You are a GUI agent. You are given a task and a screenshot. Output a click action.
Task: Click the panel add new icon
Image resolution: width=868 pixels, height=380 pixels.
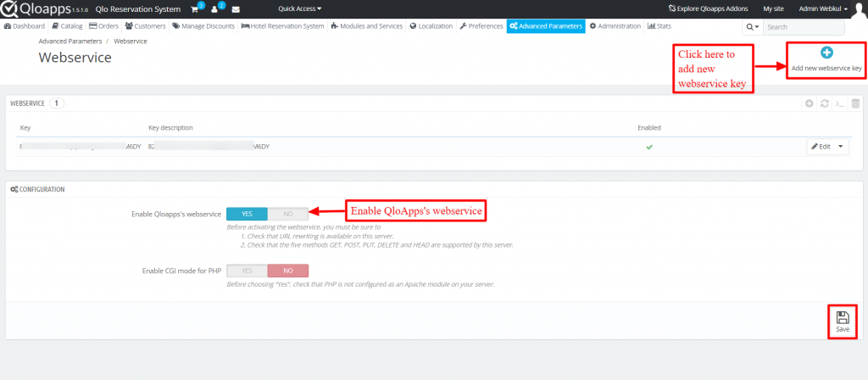click(810, 103)
